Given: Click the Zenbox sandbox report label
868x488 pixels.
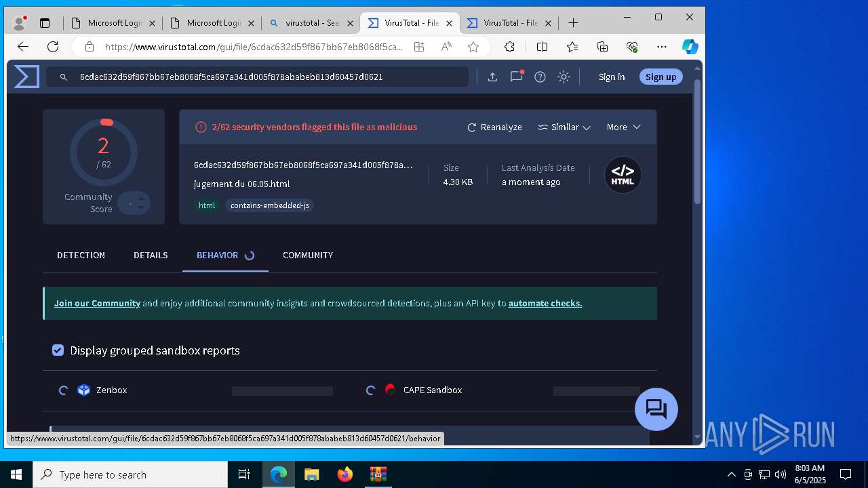Looking at the screenshot, I should pos(112,390).
